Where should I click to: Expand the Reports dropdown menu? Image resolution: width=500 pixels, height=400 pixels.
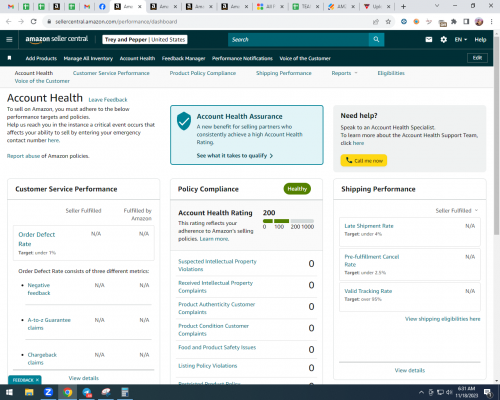344,73
